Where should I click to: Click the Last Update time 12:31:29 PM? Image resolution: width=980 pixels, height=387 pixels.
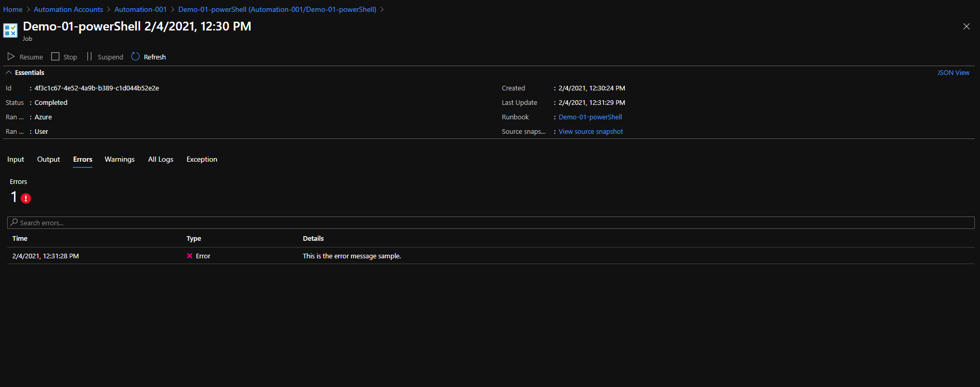point(592,102)
